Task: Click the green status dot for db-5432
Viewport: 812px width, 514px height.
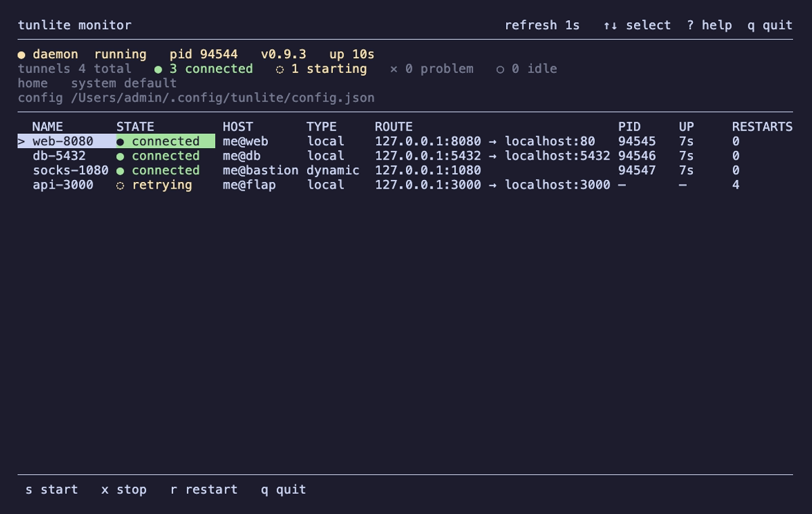Action: (x=120, y=156)
